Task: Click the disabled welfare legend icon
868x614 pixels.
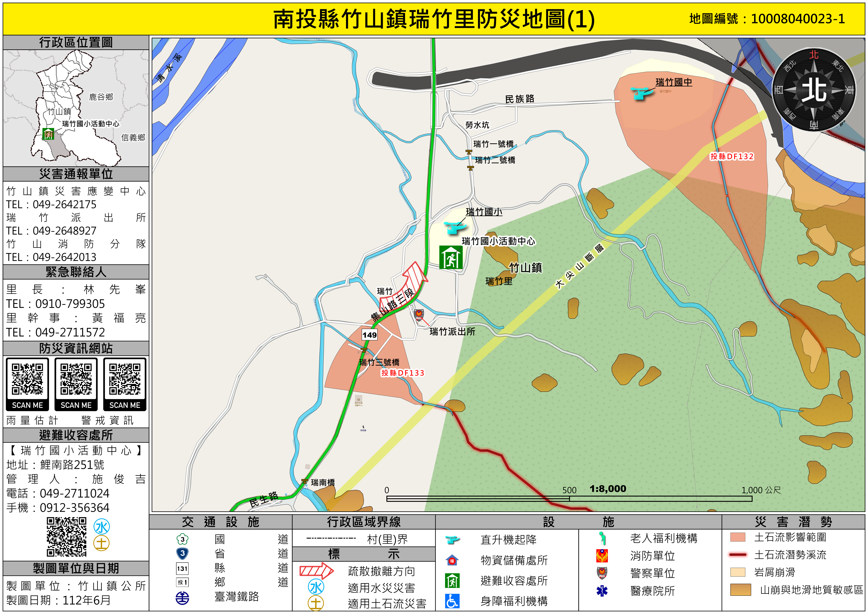Action: coord(452,601)
